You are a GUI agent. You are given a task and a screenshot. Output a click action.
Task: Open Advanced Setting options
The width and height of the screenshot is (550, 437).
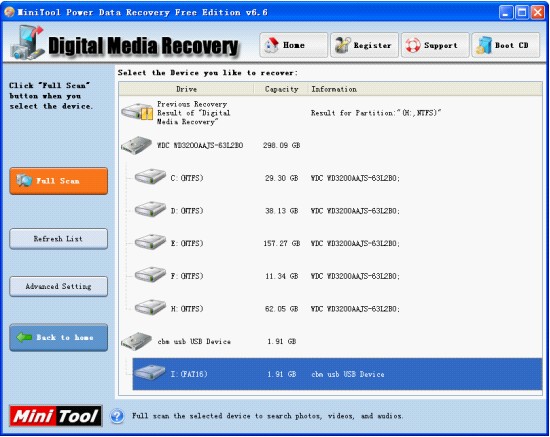(x=59, y=287)
